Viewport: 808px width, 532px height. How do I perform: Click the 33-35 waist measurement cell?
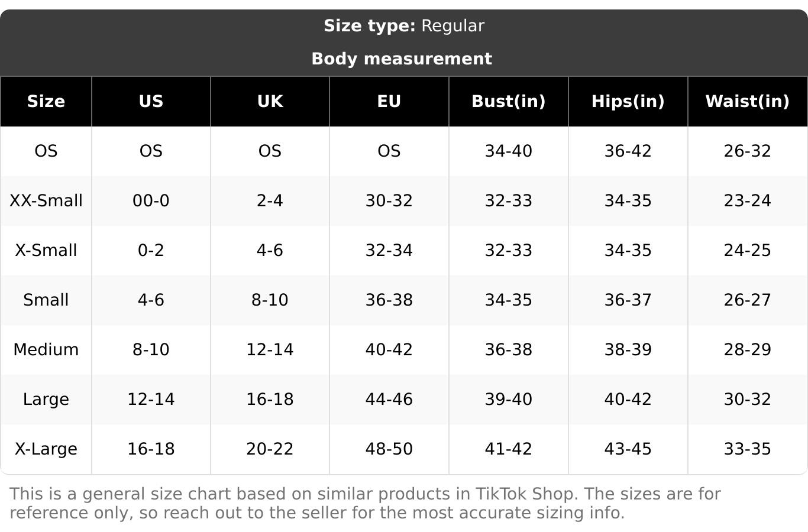[x=747, y=449]
